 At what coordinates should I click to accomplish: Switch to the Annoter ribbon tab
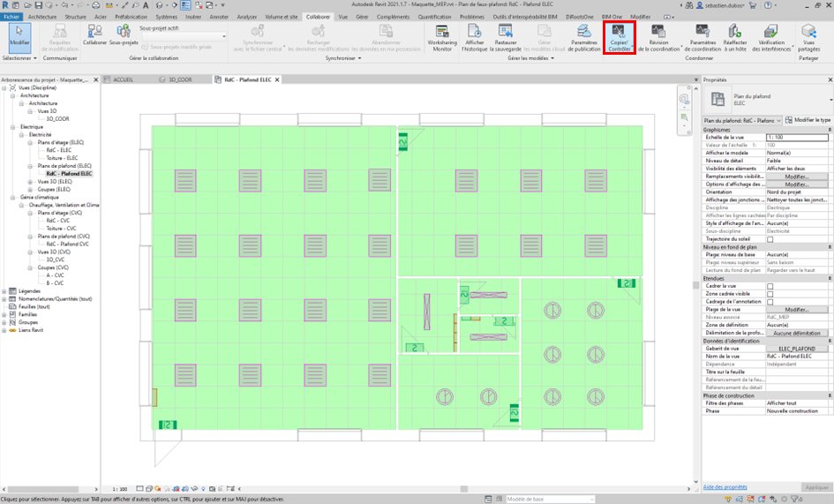218,17
